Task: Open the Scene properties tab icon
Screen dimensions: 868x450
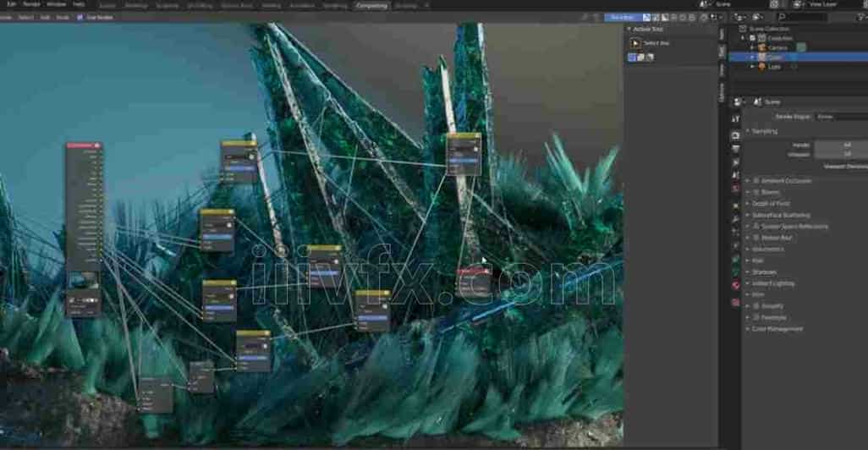Action: 735,175
